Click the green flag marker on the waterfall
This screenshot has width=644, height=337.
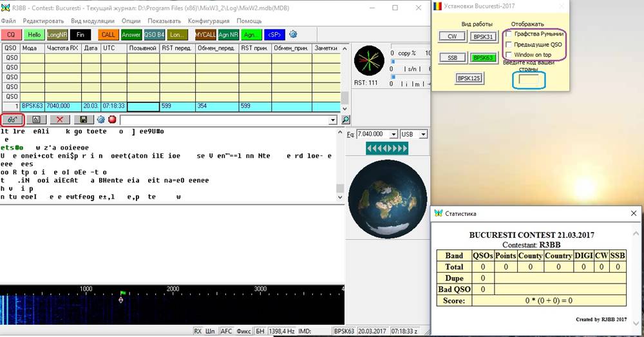click(122, 293)
